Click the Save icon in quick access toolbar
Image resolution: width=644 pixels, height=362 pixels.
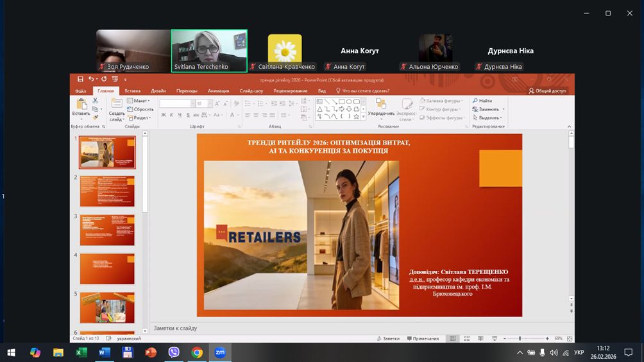(x=80, y=80)
